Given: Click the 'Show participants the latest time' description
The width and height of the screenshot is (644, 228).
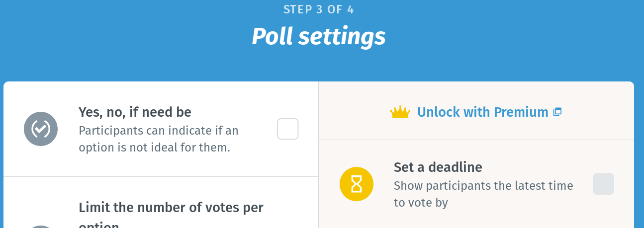Looking at the screenshot, I should coord(483,186).
